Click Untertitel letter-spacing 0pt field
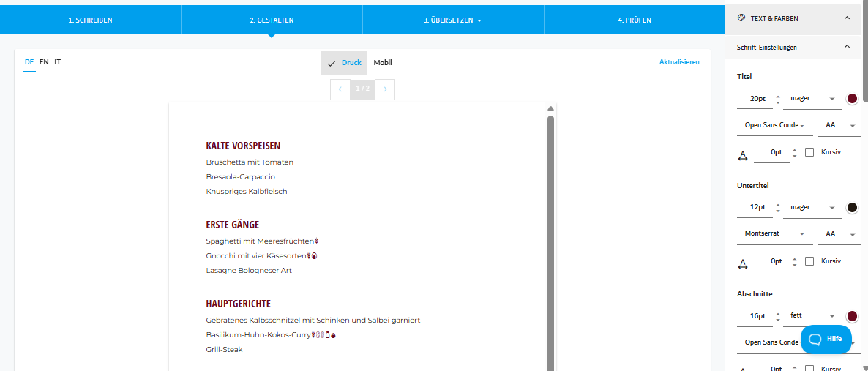The width and height of the screenshot is (868, 371). 771,261
